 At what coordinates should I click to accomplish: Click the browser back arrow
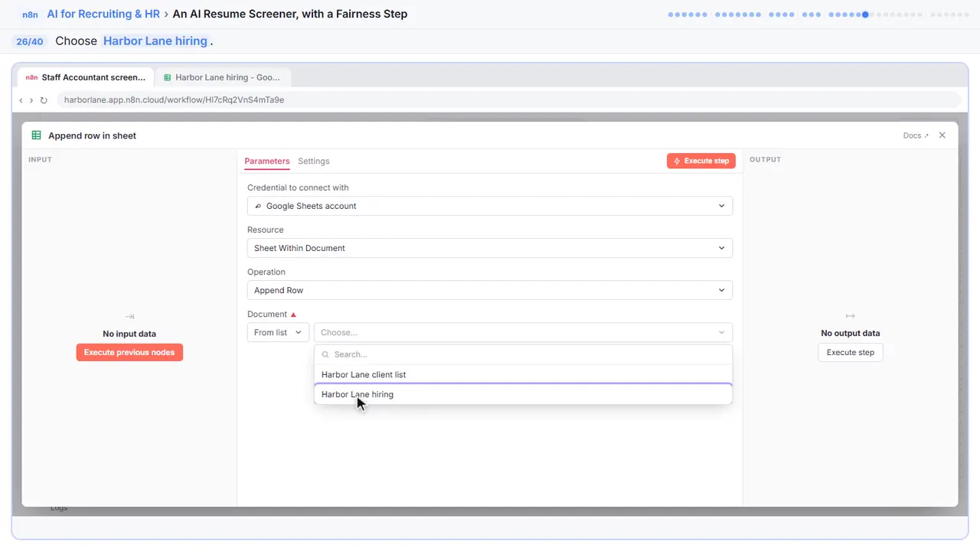[21, 100]
